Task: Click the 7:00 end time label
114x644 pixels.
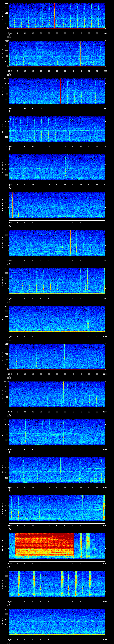Action: [105, 223]
